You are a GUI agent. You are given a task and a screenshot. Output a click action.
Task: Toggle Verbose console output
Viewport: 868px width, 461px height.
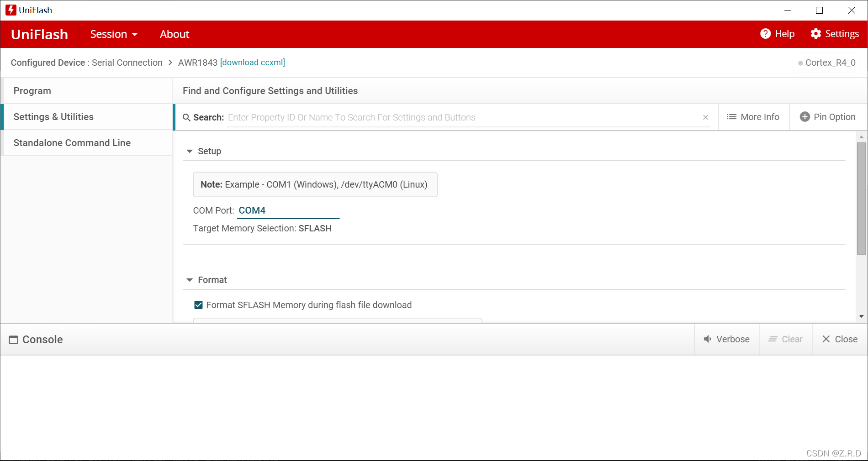coord(726,339)
